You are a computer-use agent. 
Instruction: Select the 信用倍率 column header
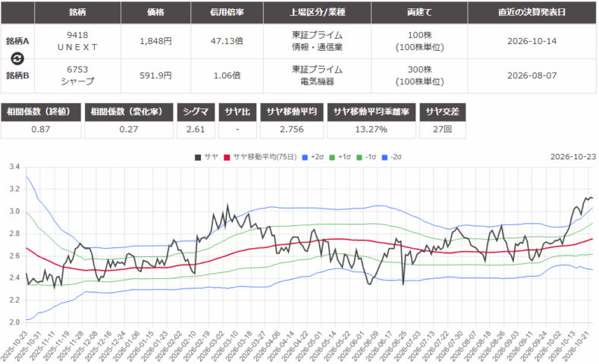[227, 12]
